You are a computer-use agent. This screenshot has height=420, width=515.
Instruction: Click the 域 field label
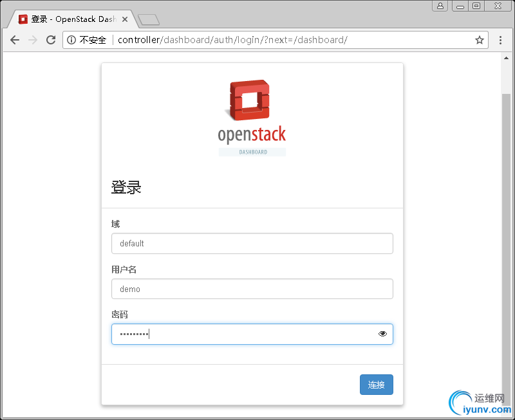(x=116, y=224)
